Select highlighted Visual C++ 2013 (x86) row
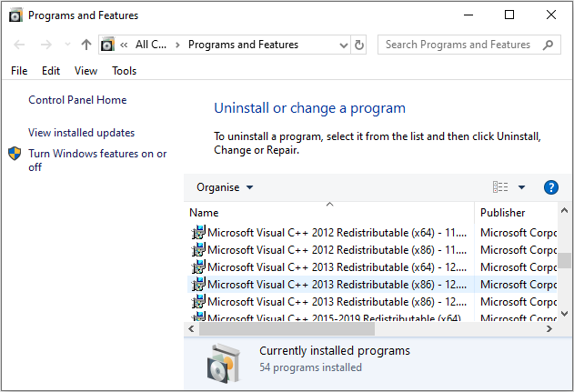Screen dimensions: 574x392 click(x=372, y=285)
